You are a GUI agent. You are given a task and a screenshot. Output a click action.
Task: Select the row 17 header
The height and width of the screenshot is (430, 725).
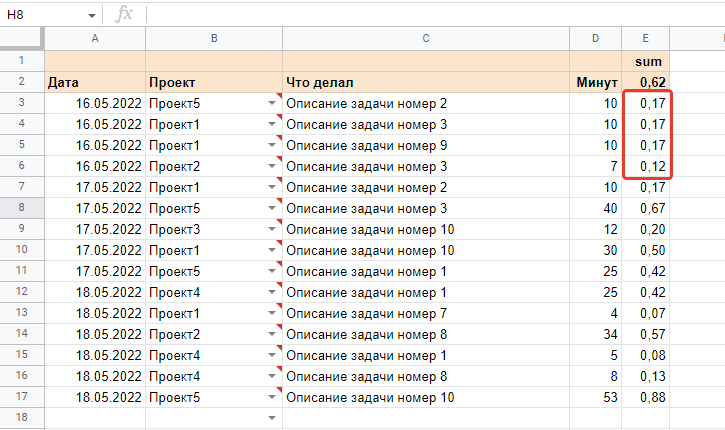pyautogui.click(x=21, y=397)
